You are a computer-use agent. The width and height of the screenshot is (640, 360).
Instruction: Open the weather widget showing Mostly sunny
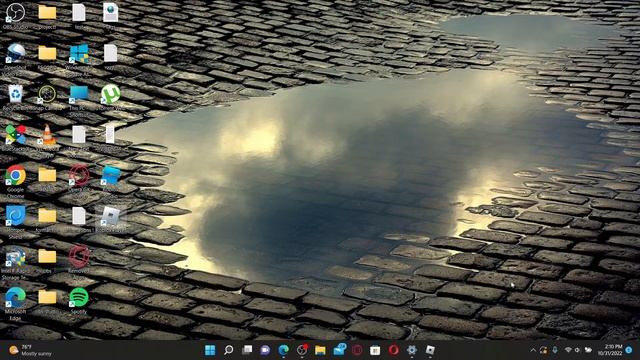pos(31,350)
